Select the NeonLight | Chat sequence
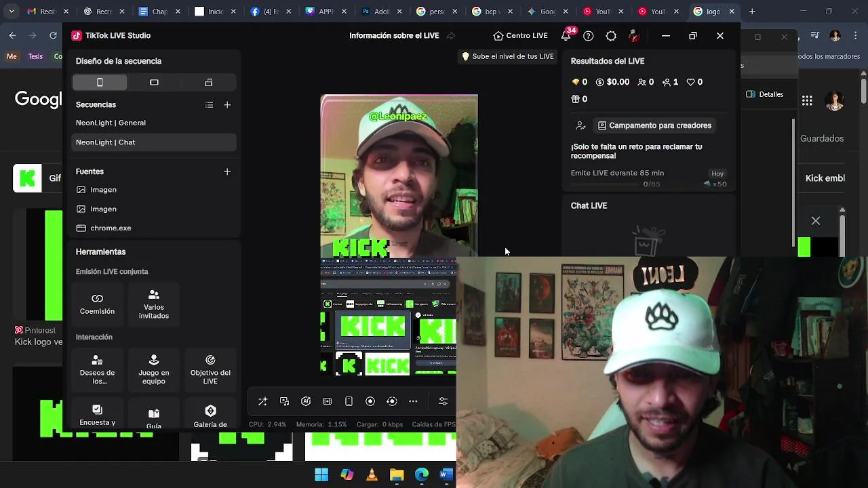The width and height of the screenshot is (868, 488). point(154,142)
